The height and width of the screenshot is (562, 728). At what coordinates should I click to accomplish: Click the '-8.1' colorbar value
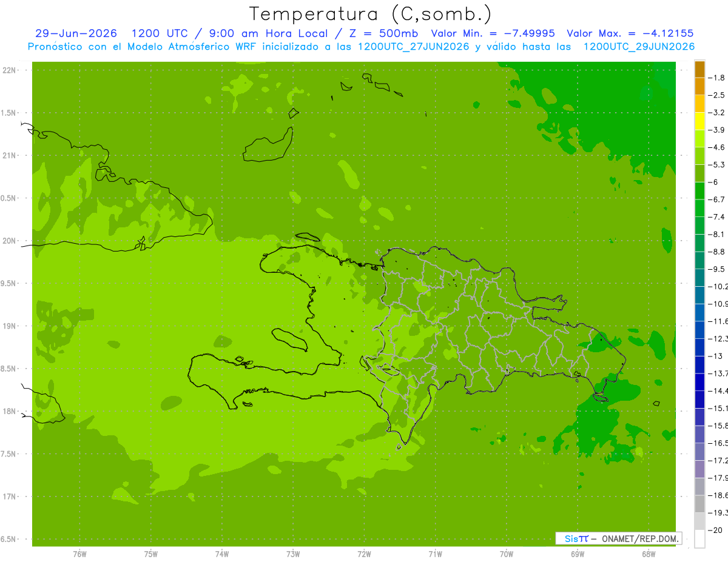(x=717, y=234)
